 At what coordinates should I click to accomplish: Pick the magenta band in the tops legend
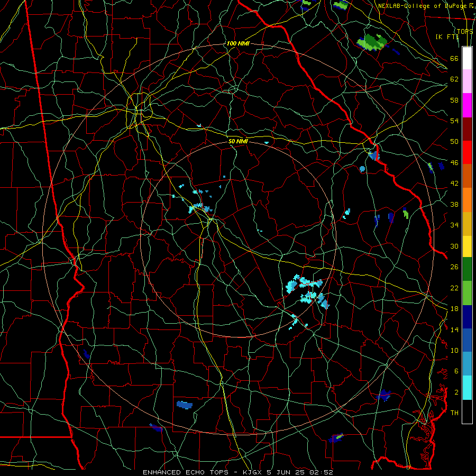pyautogui.click(x=467, y=105)
